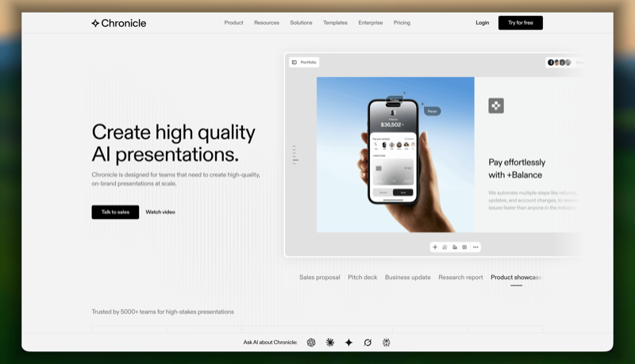Screen dimensions: 635x364
Task: Select the Pitch deck tab
Action: pos(363,277)
